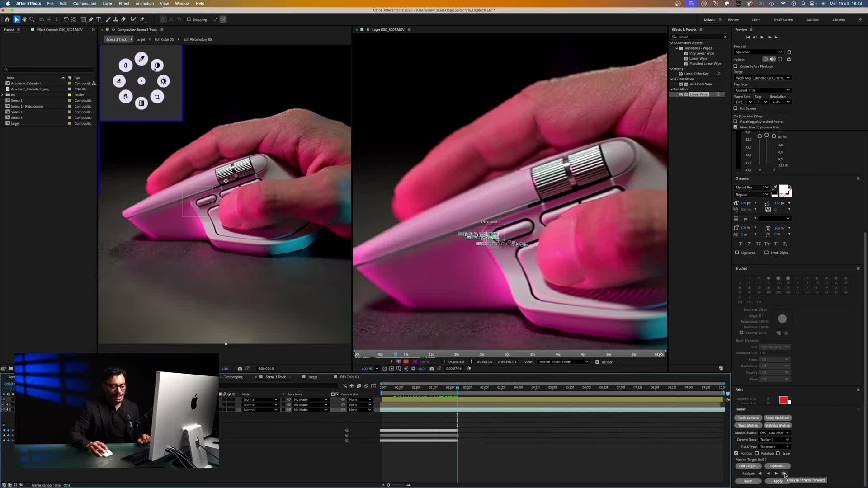The height and width of the screenshot is (488, 868).
Task: Click Analyze forward play arrow in Tracker
Action: click(x=776, y=474)
